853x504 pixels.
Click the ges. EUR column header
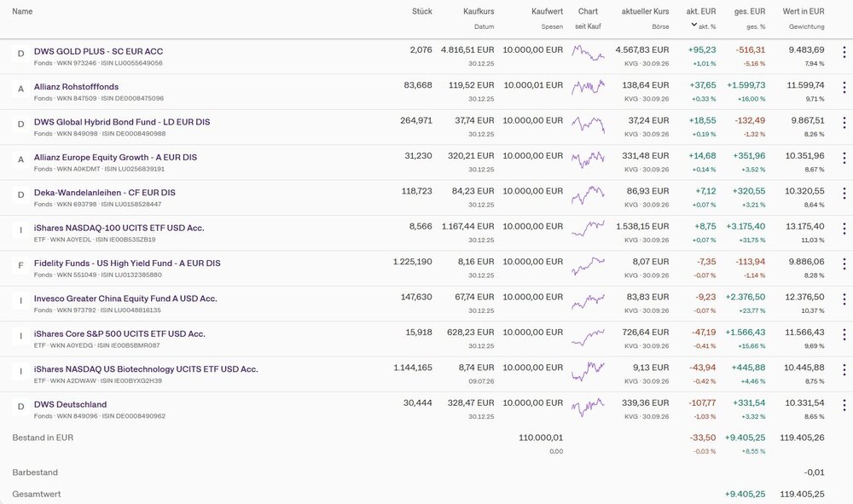tap(750, 11)
